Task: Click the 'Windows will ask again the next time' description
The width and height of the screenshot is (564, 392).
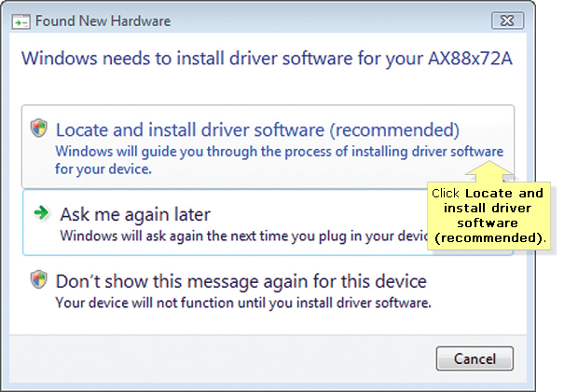Action: coord(244,237)
